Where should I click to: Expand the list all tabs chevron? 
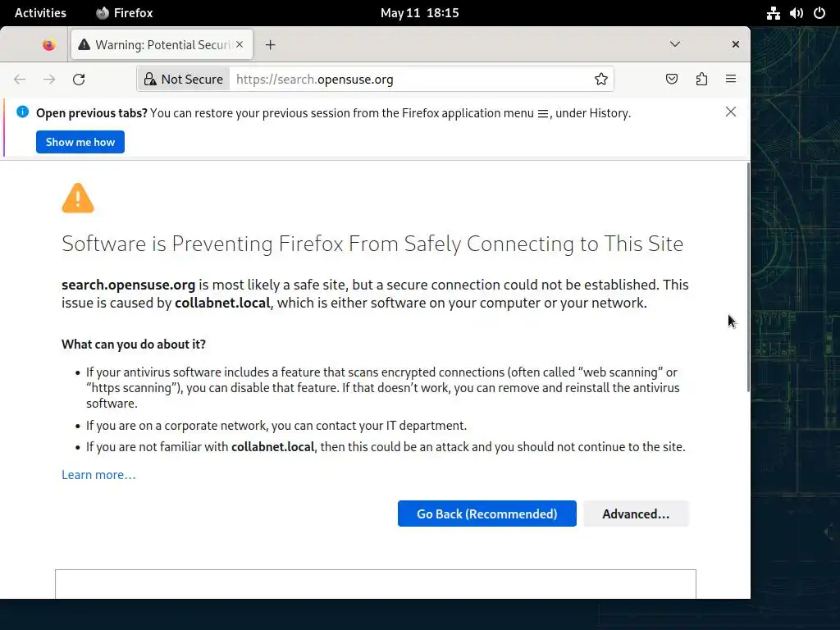pyautogui.click(x=675, y=44)
